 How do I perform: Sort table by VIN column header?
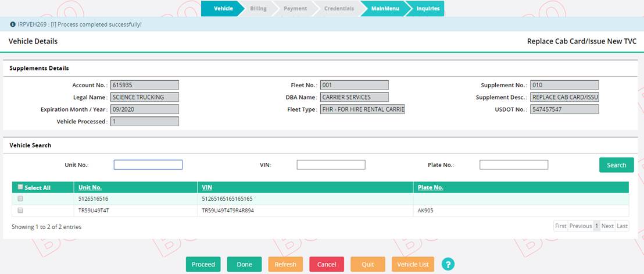(x=207, y=187)
